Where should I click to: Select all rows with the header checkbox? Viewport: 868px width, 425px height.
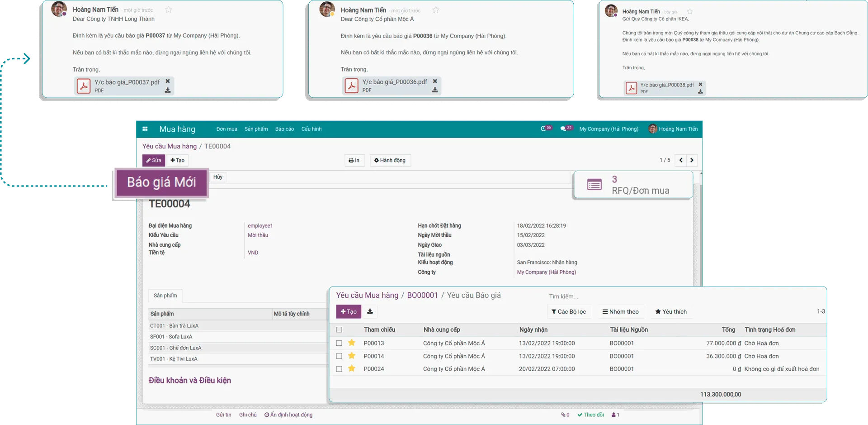pos(339,330)
